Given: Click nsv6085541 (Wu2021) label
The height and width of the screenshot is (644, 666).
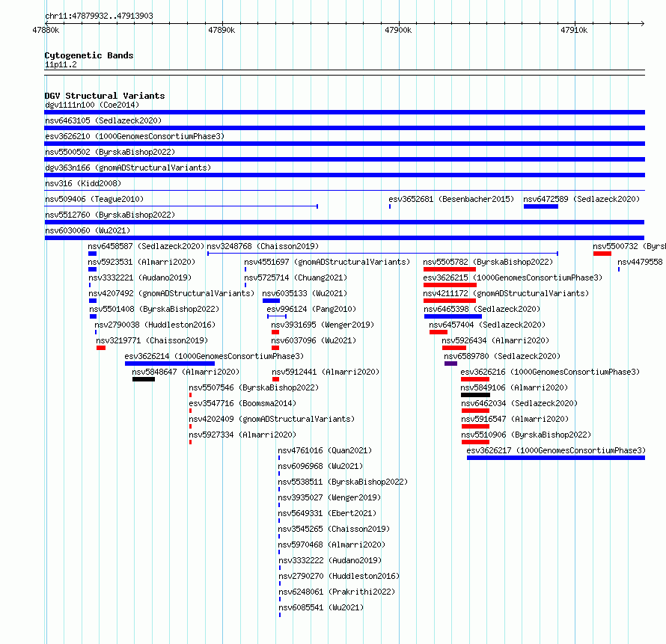Looking at the screenshot, I should [x=321, y=607].
